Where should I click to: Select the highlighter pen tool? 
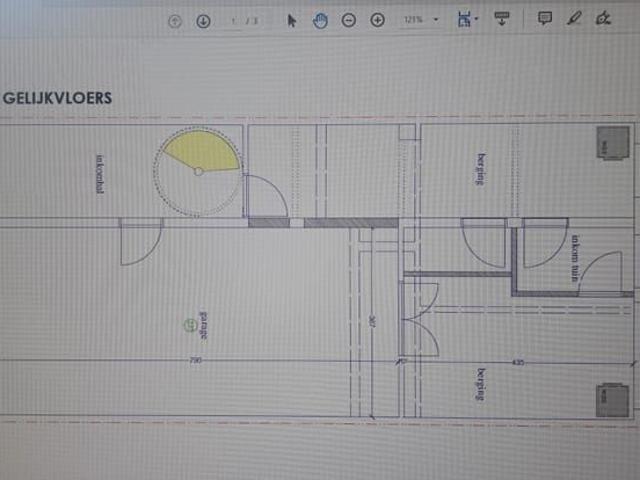[574, 18]
